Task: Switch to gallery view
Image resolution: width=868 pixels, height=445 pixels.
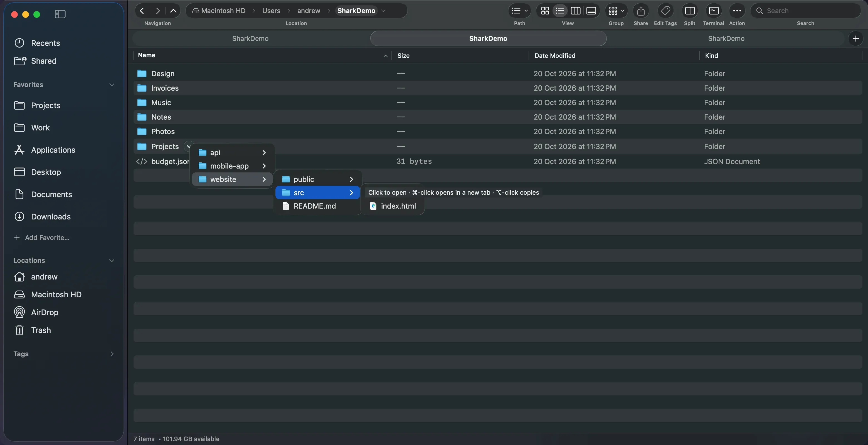Action: coord(591,11)
